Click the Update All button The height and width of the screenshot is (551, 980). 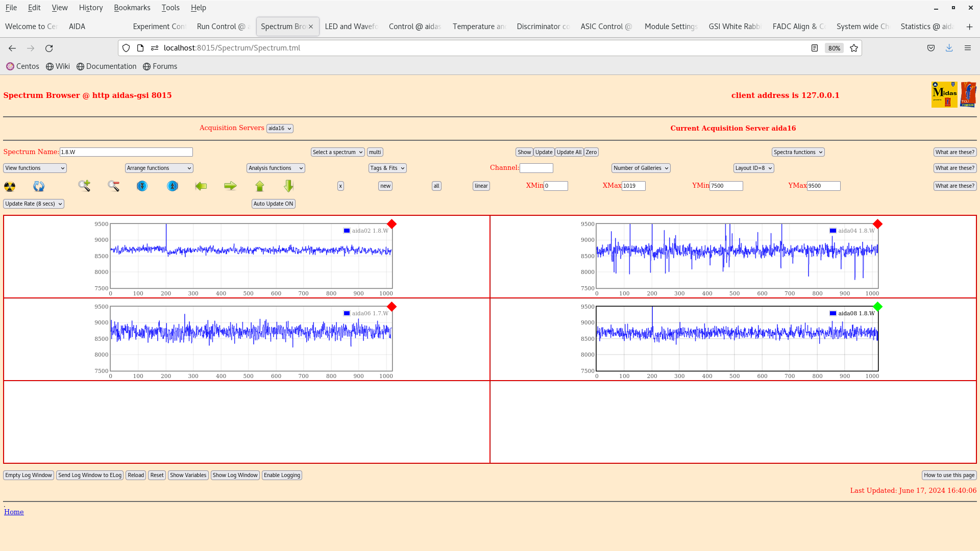569,152
